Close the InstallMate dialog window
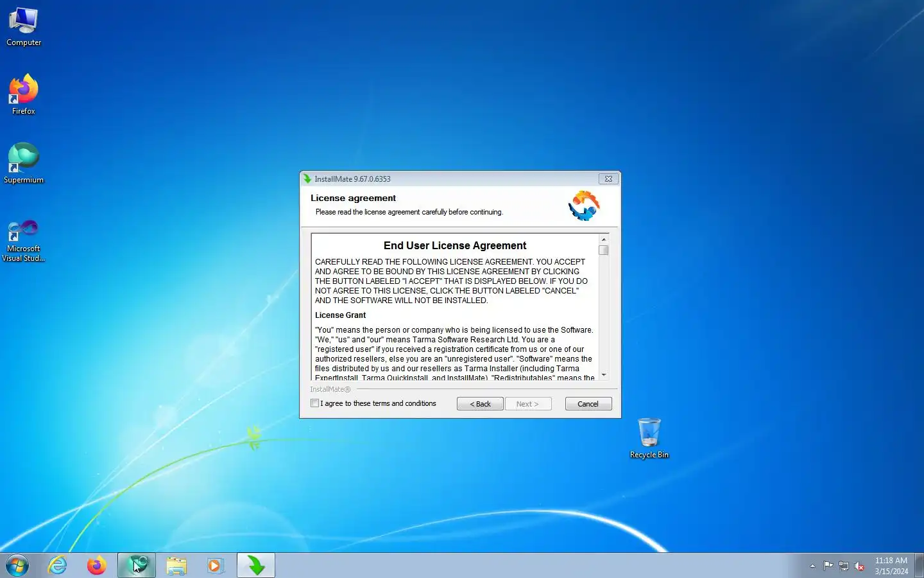This screenshot has height=578, width=924. (x=608, y=179)
